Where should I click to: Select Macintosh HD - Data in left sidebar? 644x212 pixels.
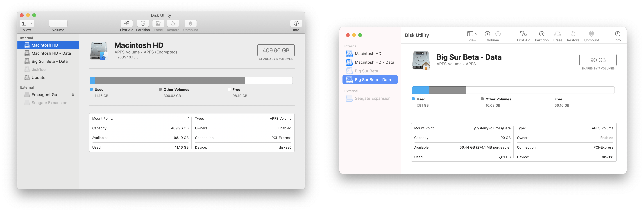[x=48, y=53]
